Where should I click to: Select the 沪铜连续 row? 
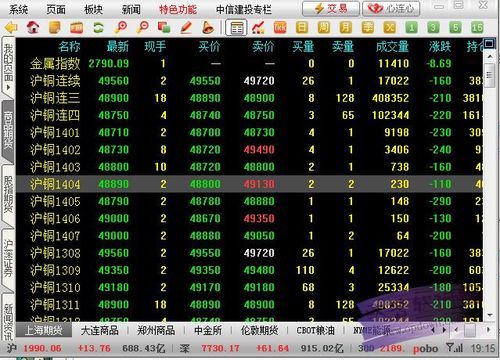(249, 81)
